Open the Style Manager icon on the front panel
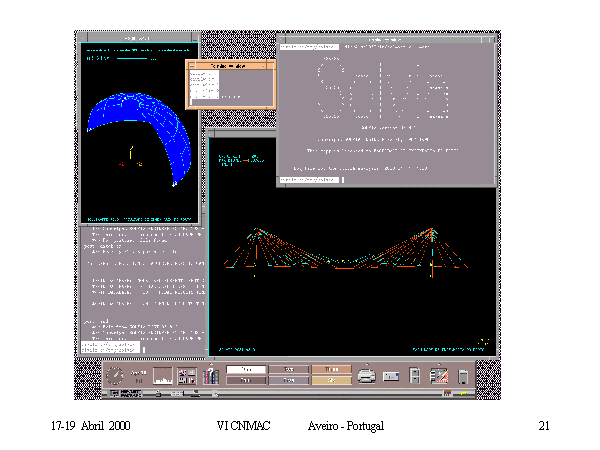Viewport: 600px width, 450px height. [187, 376]
